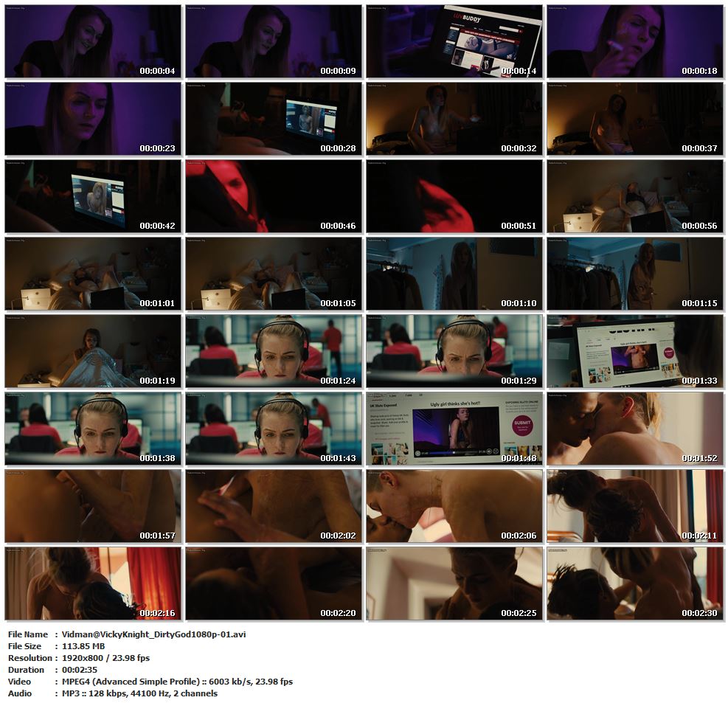Screen dimensions: 728x703
Task: Select the thumbnail timestamped 00:01:15
Action: click(635, 274)
